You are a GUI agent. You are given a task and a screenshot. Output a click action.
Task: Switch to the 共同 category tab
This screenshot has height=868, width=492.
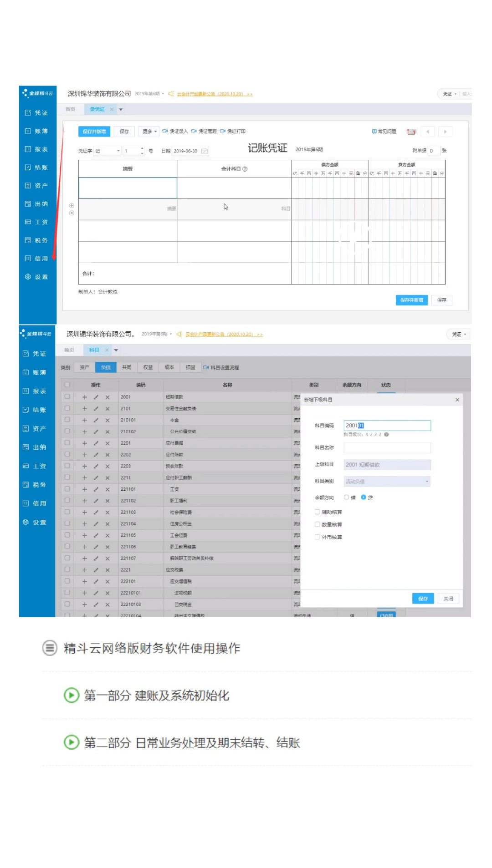click(x=127, y=367)
